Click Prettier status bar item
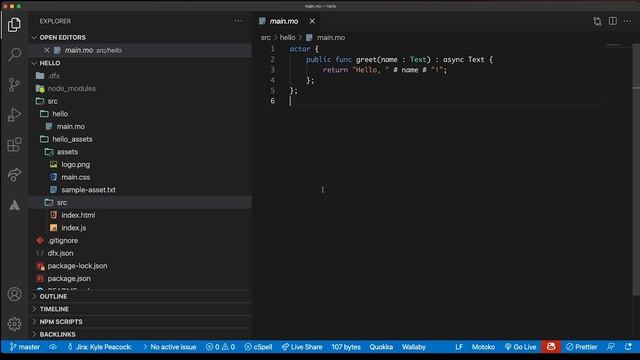The width and height of the screenshot is (640, 360). click(582, 347)
